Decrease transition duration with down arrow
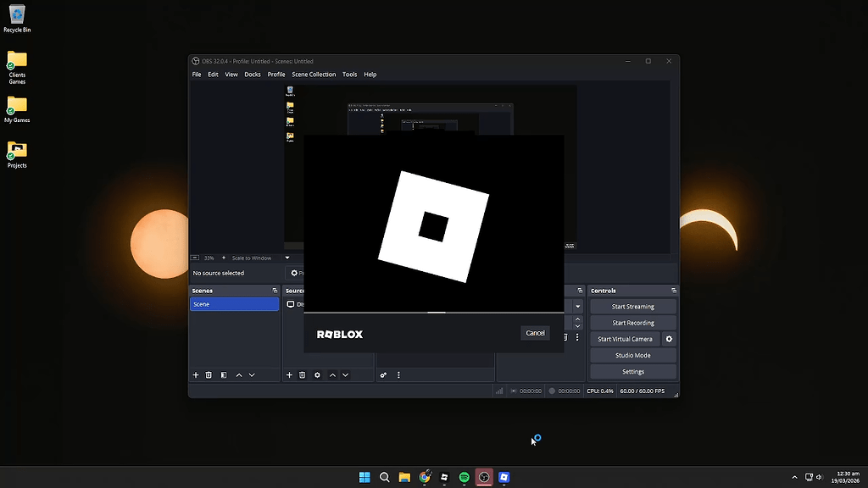The image size is (868, 488). [x=577, y=326]
